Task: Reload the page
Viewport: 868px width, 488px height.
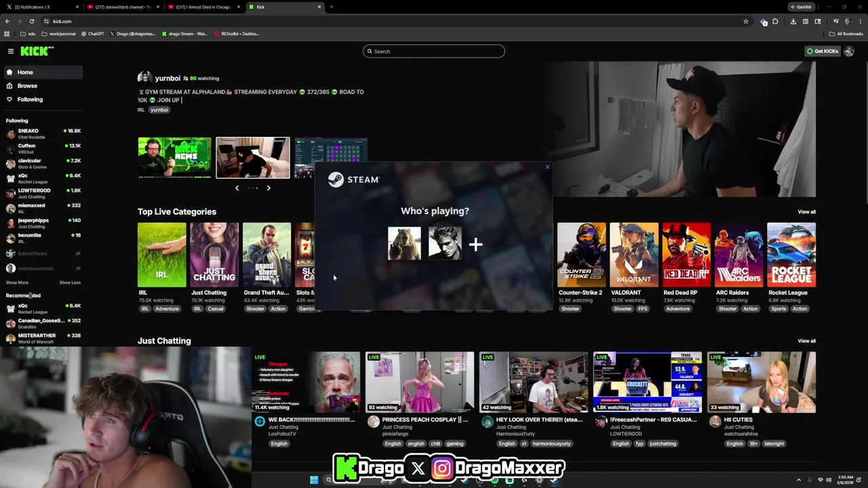Action: [31, 21]
